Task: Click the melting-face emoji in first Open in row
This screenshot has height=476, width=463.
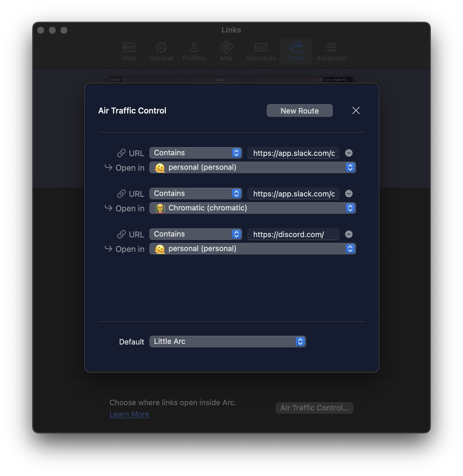Action: point(160,167)
